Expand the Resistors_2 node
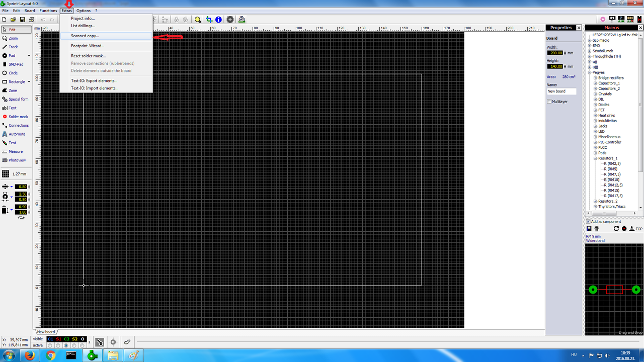This screenshot has height=362, width=644. 595,201
